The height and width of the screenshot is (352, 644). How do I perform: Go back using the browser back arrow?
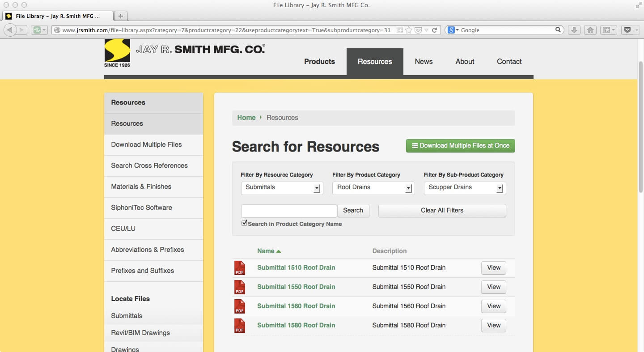coord(10,30)
